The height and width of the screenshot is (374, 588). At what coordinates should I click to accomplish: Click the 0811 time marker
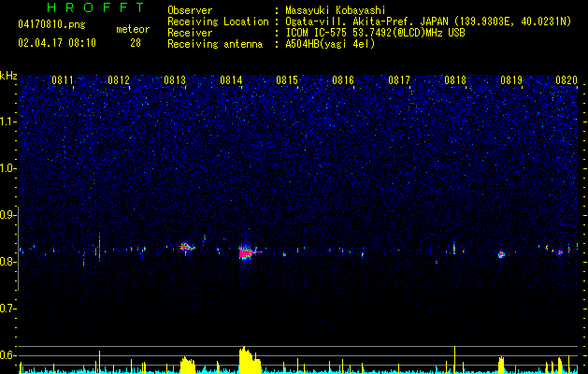point(63,79)
